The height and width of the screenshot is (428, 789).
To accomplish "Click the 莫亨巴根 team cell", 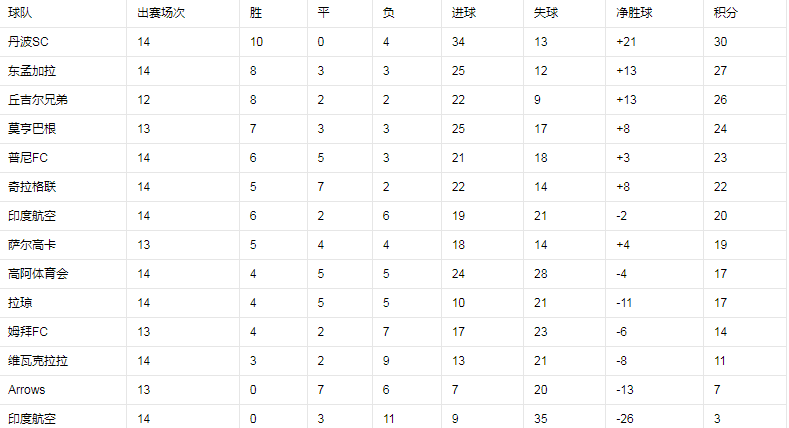I will click(x=32, y=129).
